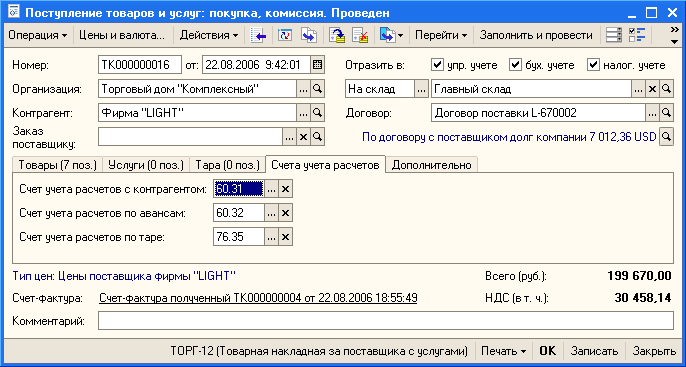Disable the налог. учете checkbox
The image size is (686, 367).
pyautogui.click(x=593, y=65)
